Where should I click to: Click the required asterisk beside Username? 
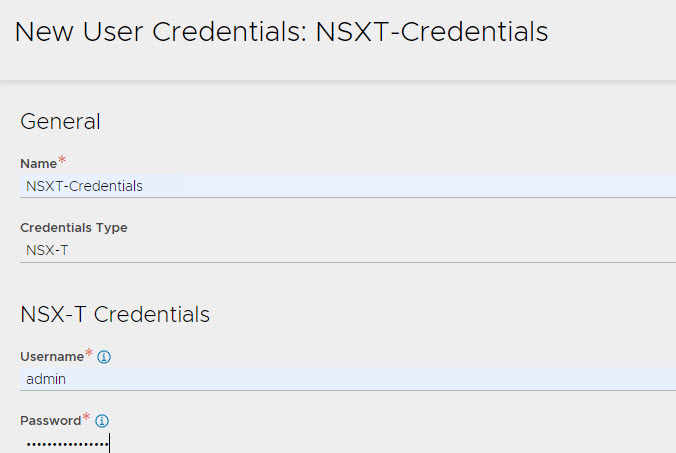pyautogui.click(x=89, y=354)
